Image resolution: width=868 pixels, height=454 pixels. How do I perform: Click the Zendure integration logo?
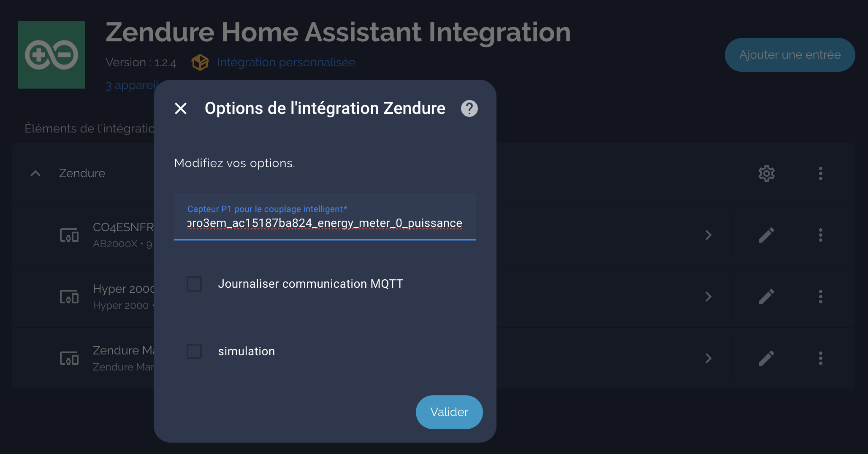(x=52, y=55)
